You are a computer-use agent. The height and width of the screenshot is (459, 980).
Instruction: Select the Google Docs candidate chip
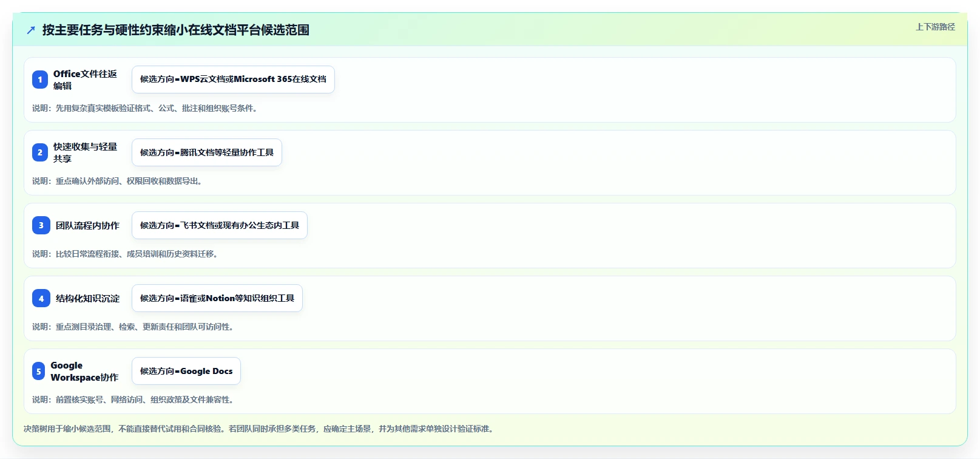click(x=186, y=371)
